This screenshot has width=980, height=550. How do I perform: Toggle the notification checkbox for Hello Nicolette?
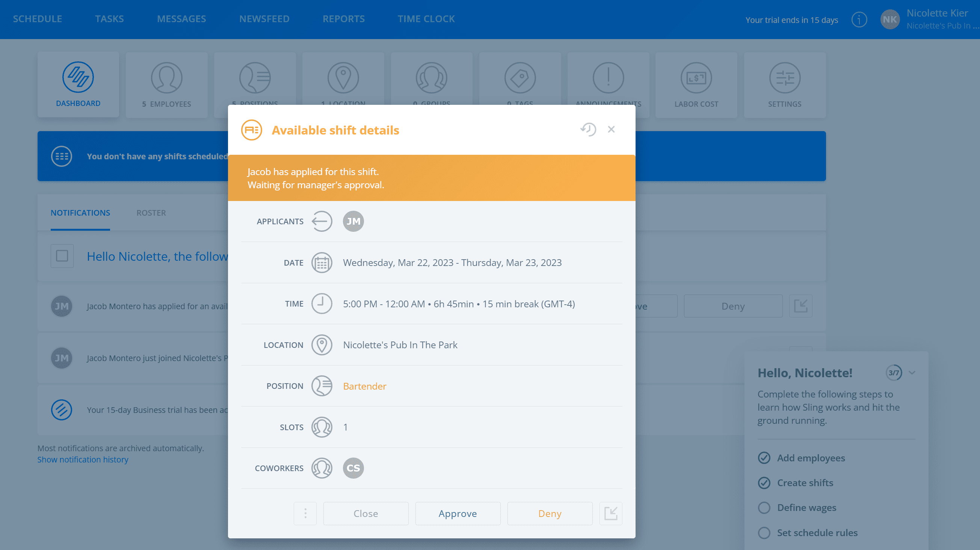tap(62, 256)
